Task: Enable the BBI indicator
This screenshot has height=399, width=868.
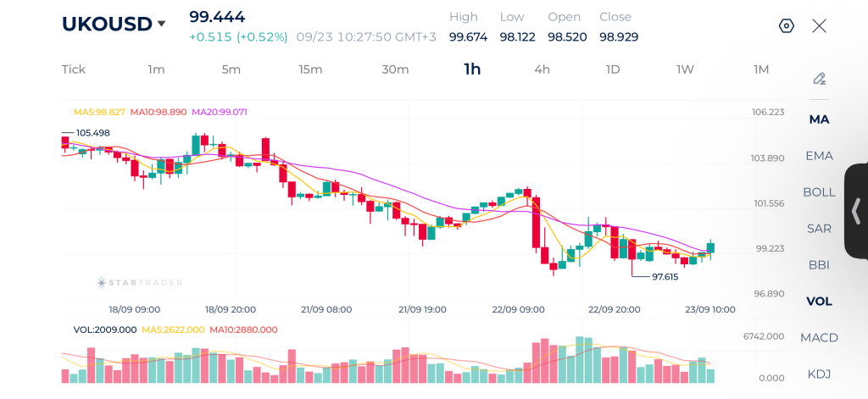Action: click(820, 265)
